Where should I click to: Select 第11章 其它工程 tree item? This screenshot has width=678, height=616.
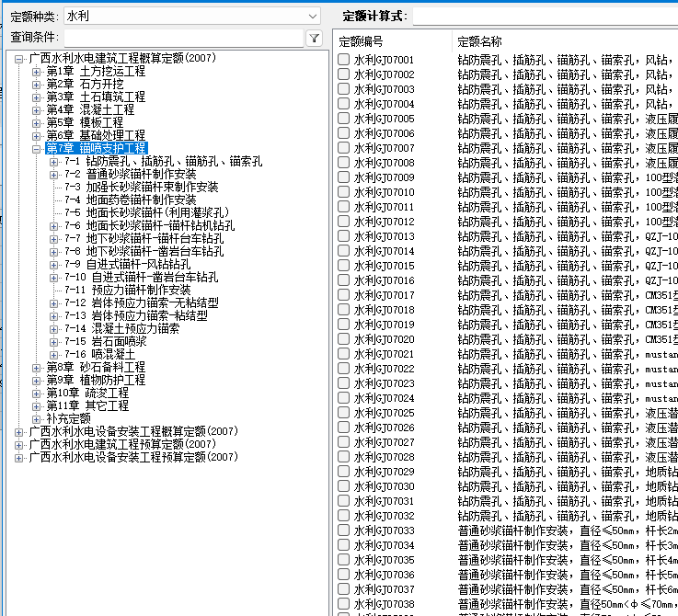(87, 405)
